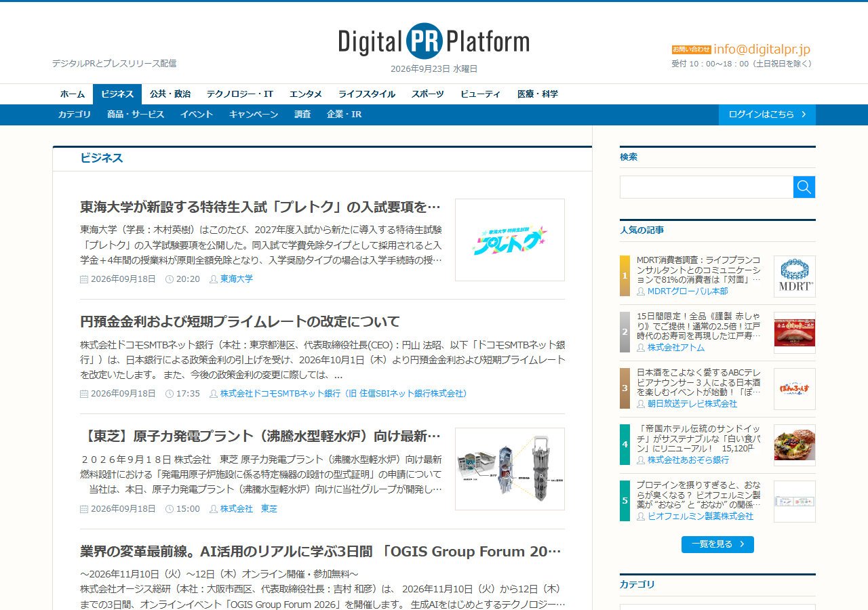This screenshot has height=610, width=868.
Task: Click the search magnifier button
Action: pos(804,187)
